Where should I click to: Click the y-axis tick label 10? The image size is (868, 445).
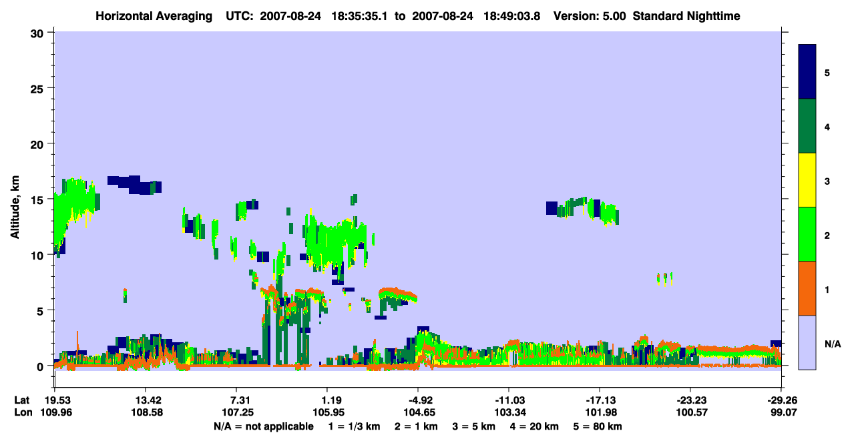(x=39, y=255)
